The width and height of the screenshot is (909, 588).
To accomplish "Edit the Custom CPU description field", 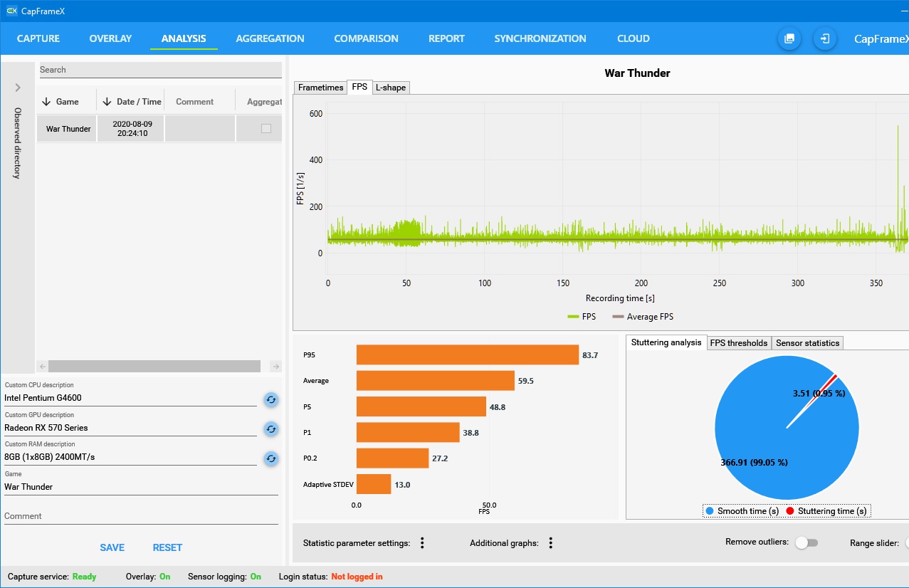I will point(130,399).
